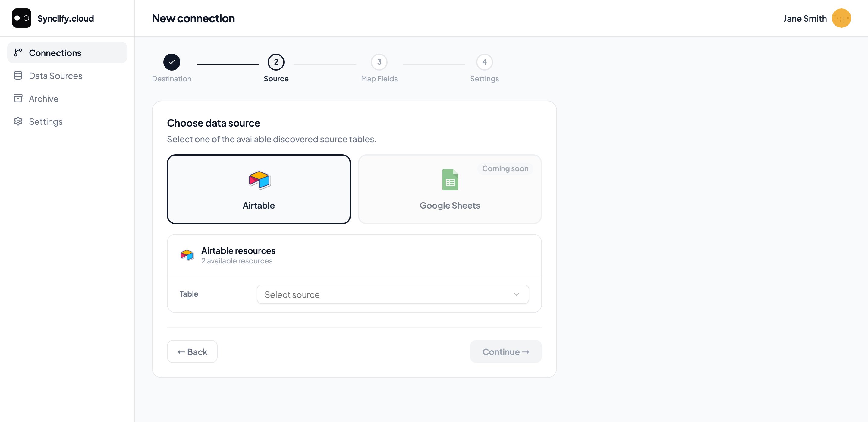Click the Choose data source heading

(214, 123)
